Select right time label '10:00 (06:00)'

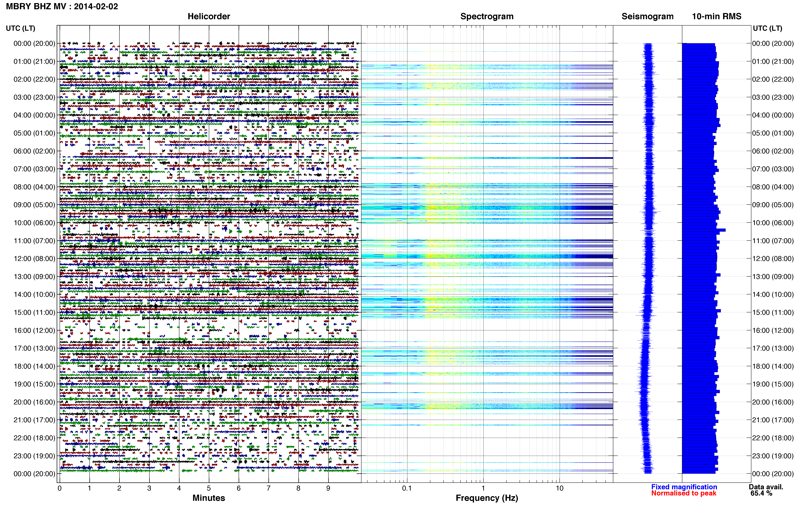tap(773, 223)
